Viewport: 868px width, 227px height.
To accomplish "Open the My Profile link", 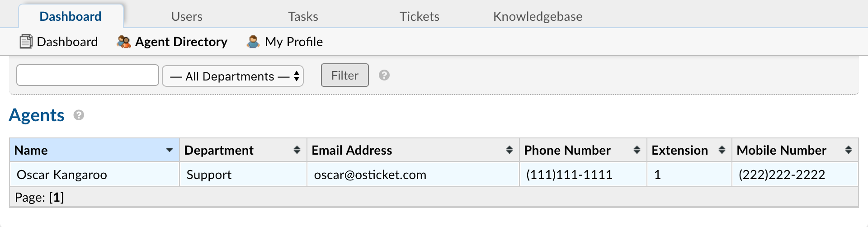I will (x=293, y=42).
